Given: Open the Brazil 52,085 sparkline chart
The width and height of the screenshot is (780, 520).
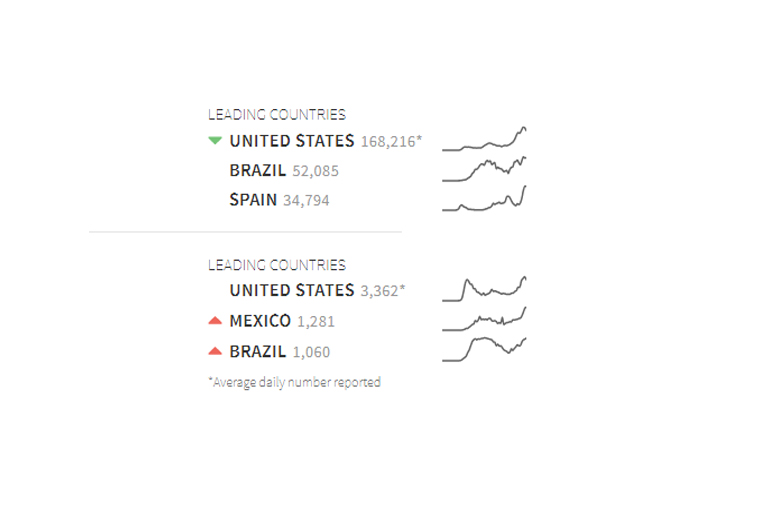Looking at the screenshot, I should pos(484,169).
